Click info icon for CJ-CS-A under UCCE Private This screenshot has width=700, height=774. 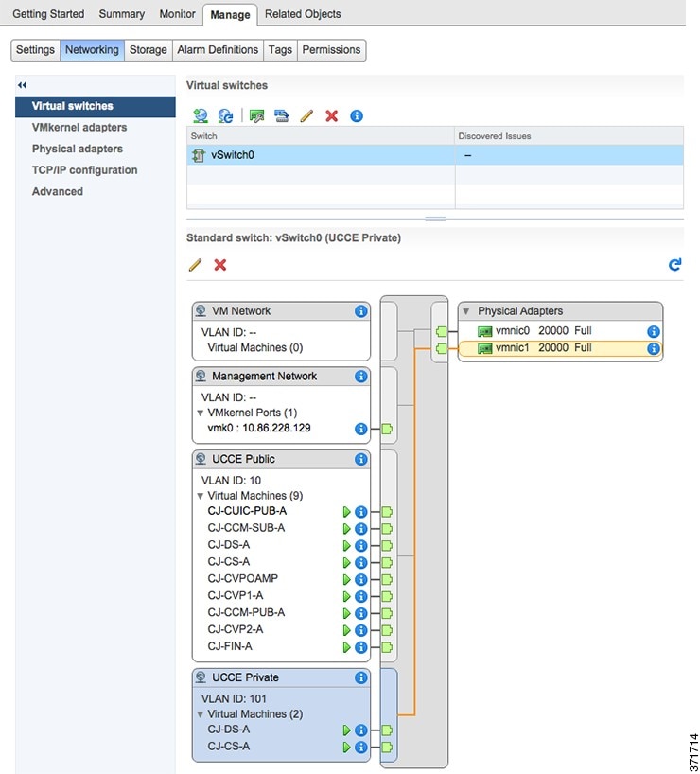coord(360,748)
